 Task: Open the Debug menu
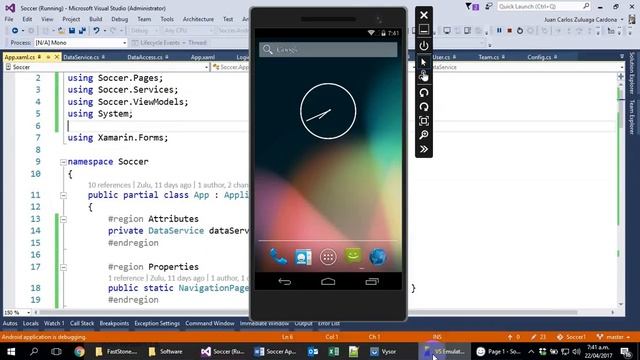[x=120, y=19]
